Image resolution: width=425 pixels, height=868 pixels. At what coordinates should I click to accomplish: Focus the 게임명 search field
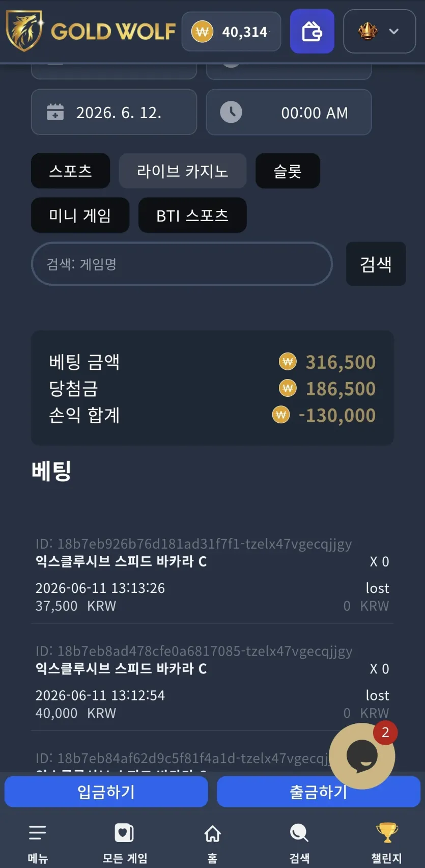click(x=182, y=264)
